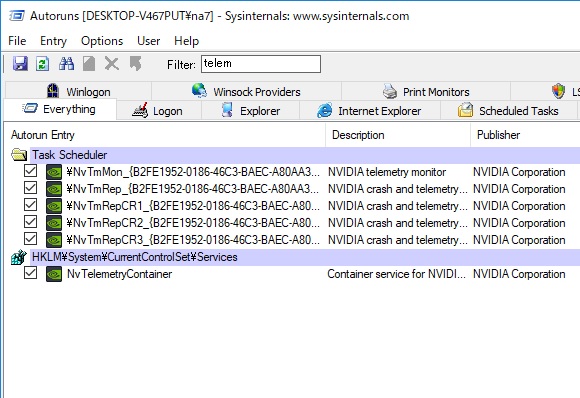The image size is (580, 398).
Task: Click 'Container service for NVIDI...' description
Action: (x=396, y=274)
